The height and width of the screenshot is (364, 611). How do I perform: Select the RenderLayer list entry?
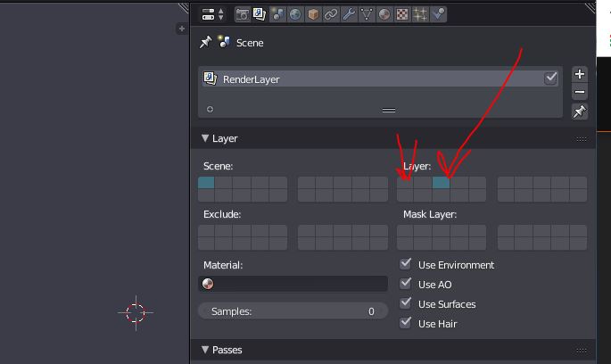(x=380, y=79)
